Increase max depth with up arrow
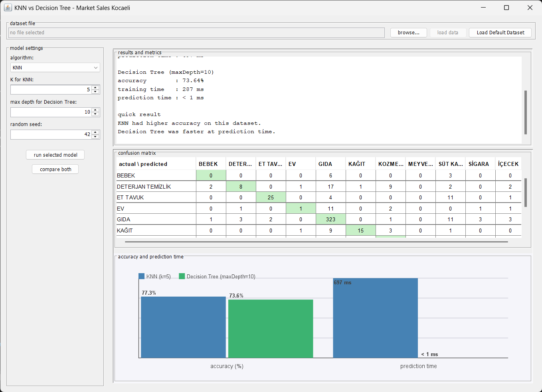This screenshot has width=542, height=392. [x=95, y=110]
